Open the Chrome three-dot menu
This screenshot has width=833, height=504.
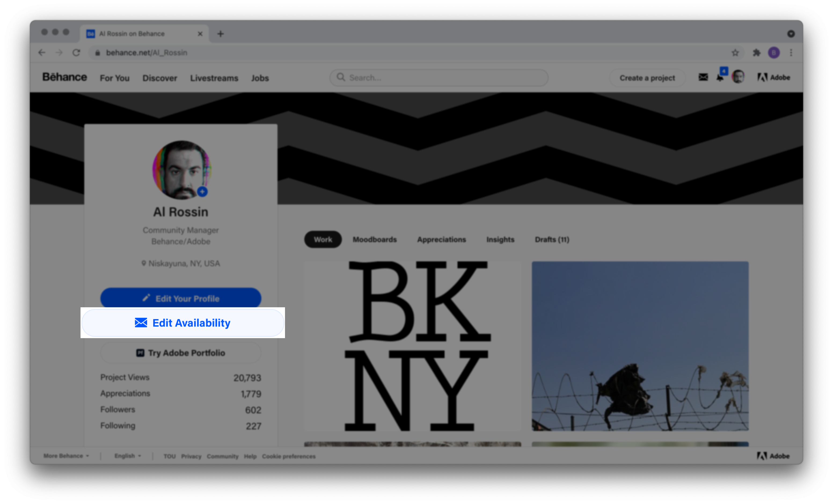pos(791,53)
